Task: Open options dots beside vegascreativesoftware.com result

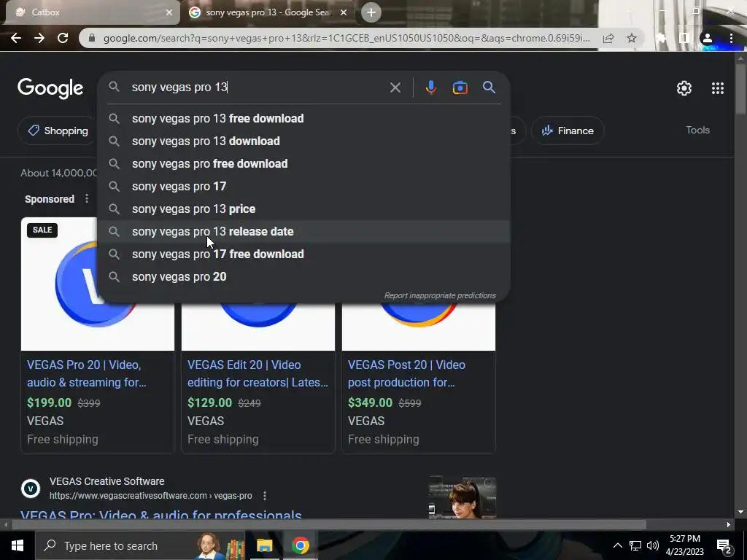Action: pos(264,496)
